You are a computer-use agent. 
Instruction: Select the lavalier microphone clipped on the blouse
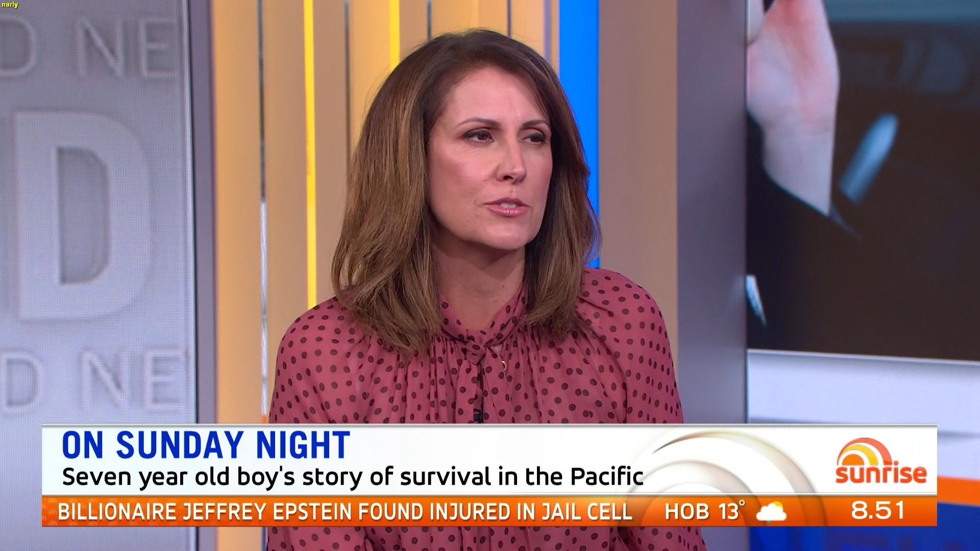478,415
